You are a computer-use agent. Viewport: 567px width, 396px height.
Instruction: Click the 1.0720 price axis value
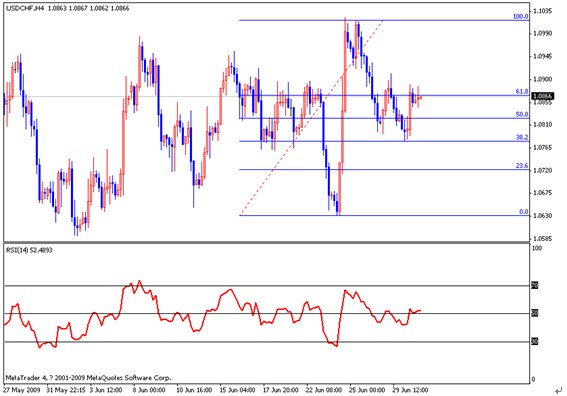(543, 170)
